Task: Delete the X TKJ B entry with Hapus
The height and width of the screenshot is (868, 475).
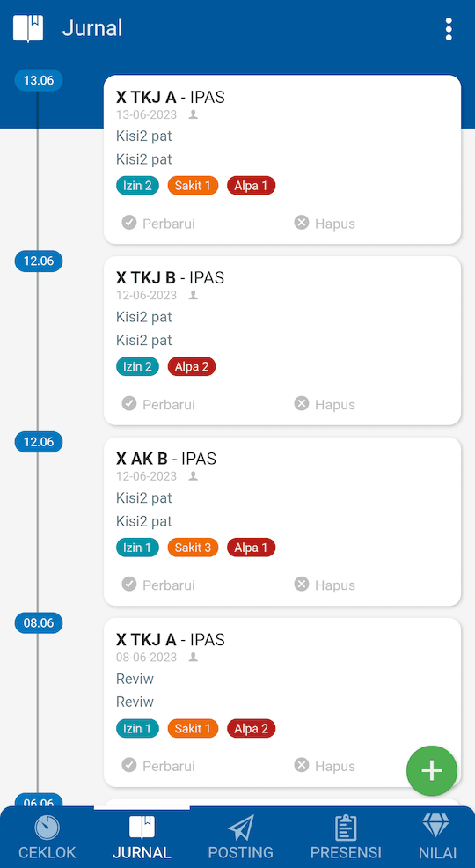Action: point(325,404)
